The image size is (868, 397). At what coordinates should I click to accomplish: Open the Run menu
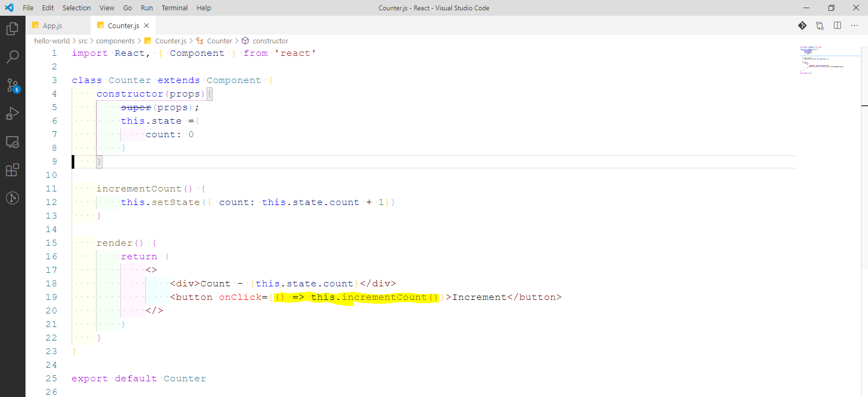click(x=146, y=8)
